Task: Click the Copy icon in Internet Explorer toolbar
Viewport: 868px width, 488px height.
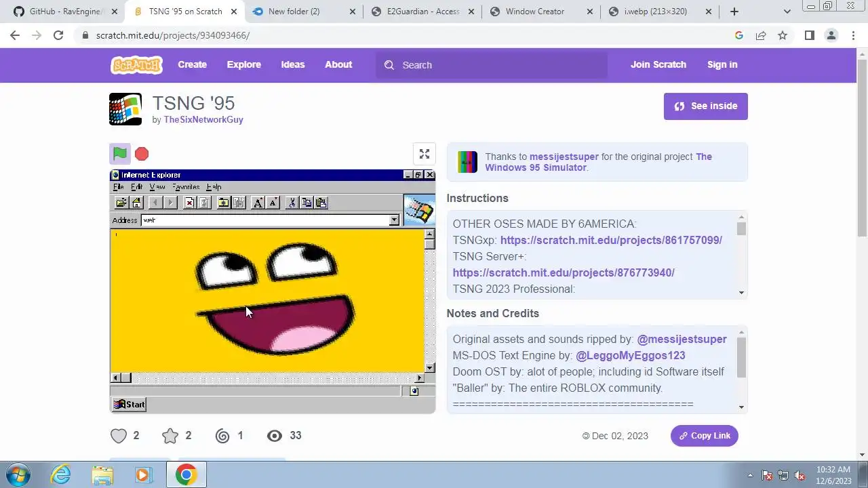Action: click(x=307, y=203)
